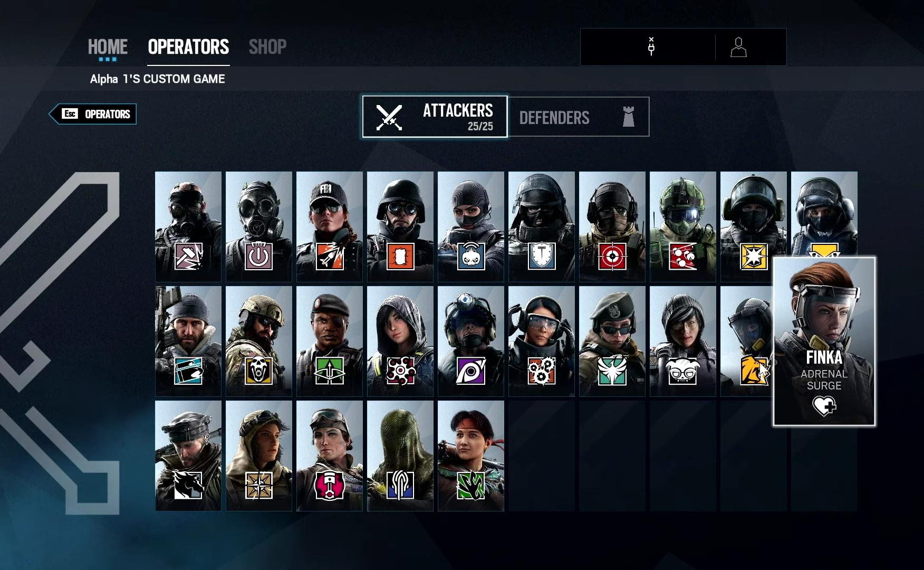Open the player profile icon

click(738, 47)
